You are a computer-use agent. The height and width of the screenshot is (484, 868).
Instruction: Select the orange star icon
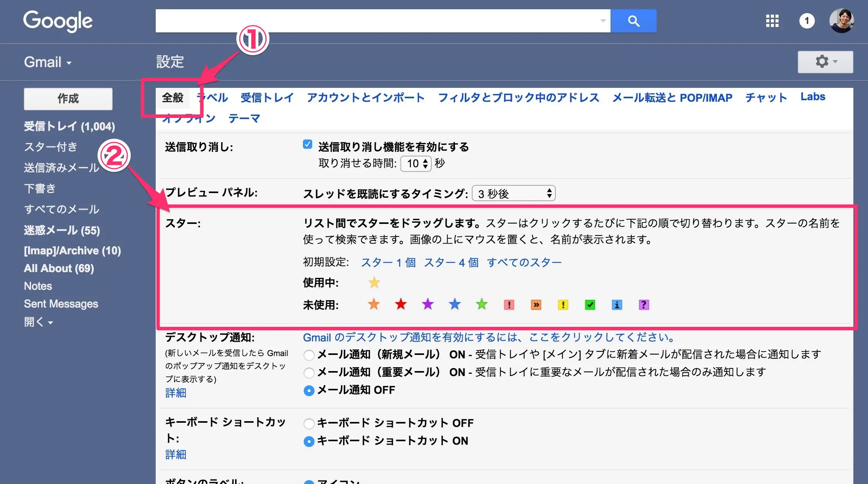(x=374, y=304)
